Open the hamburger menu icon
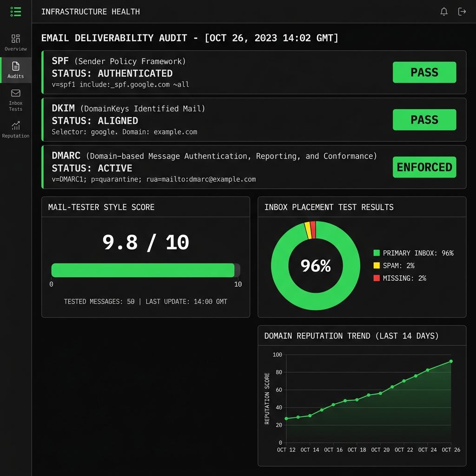This screenshot has height=476, width=476. [x=16, y=12]
